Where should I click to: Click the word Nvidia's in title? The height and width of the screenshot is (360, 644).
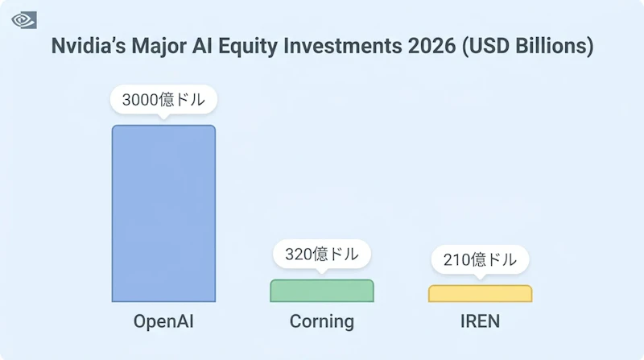[x=89, y=45]
